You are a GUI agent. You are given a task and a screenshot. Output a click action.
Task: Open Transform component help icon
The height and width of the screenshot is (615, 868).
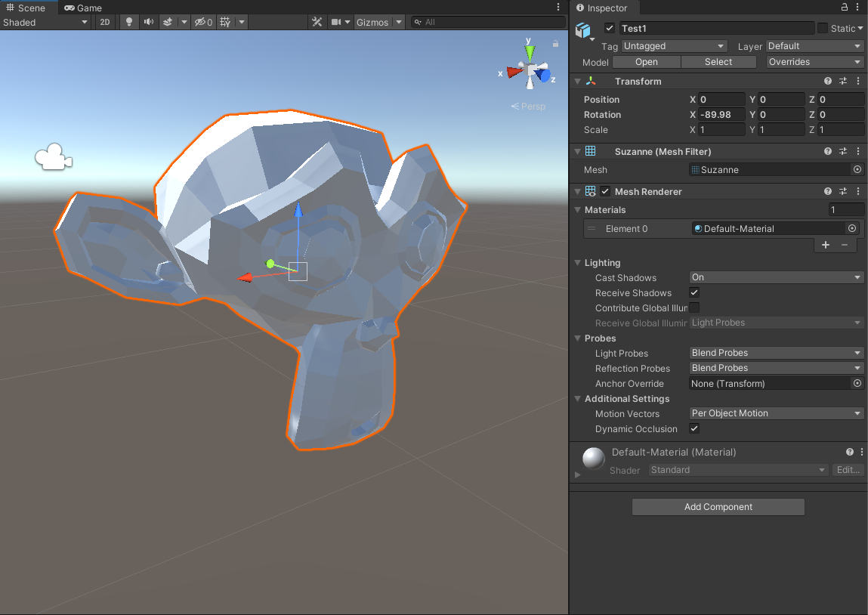pyautogui.click(x=828, y=81)
